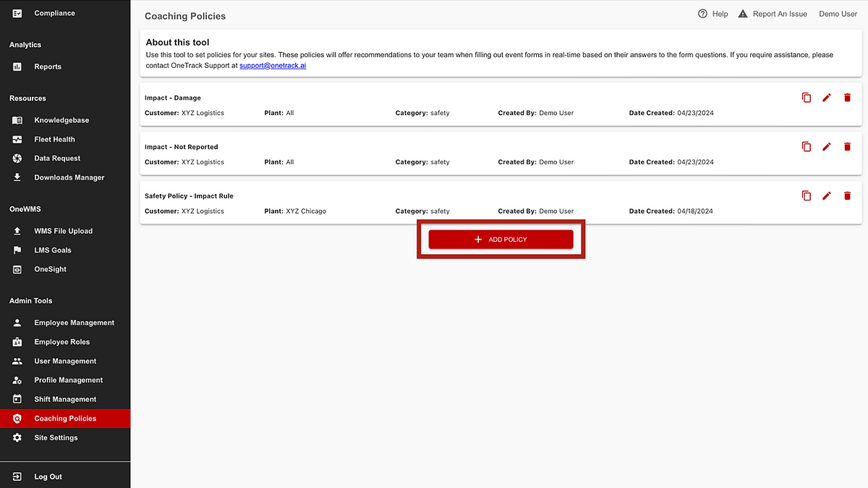Delete the Safety Policy - Impact Rule
The image size is (868, 488).
click(x=847, y=195)
